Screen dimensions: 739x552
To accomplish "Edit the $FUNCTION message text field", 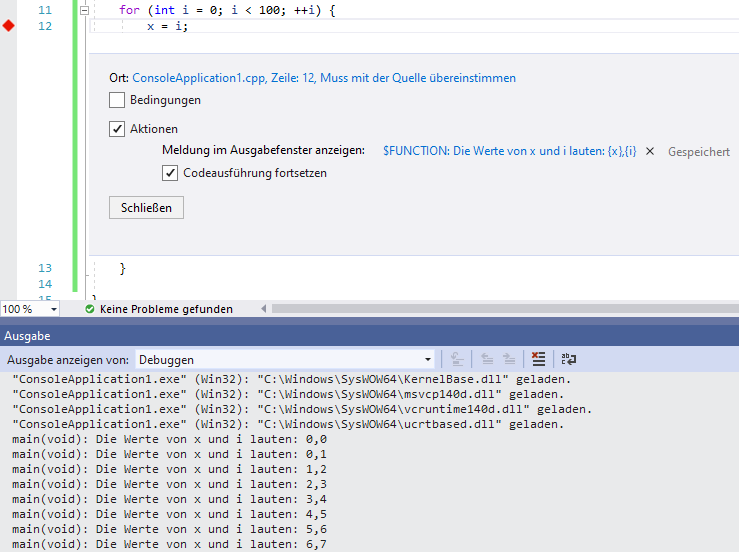I will 509,151.
